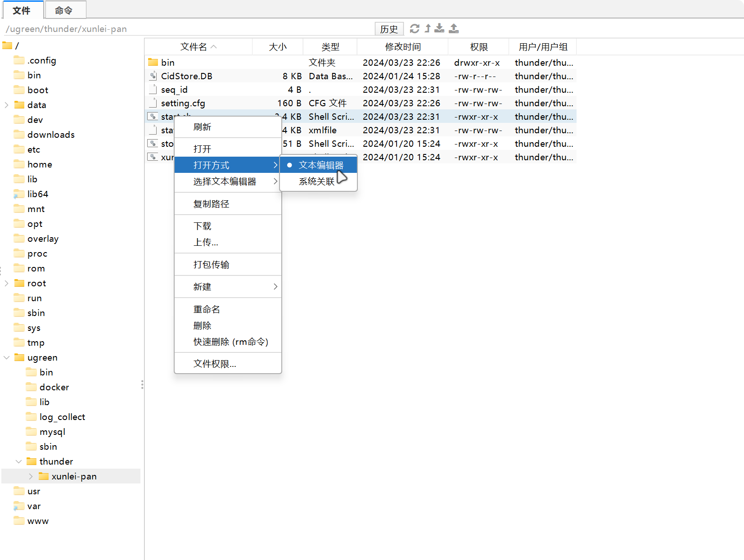This screenshot has height=560, width=744.
Task: Select the etc folder in tree
Action: [34, 149]
